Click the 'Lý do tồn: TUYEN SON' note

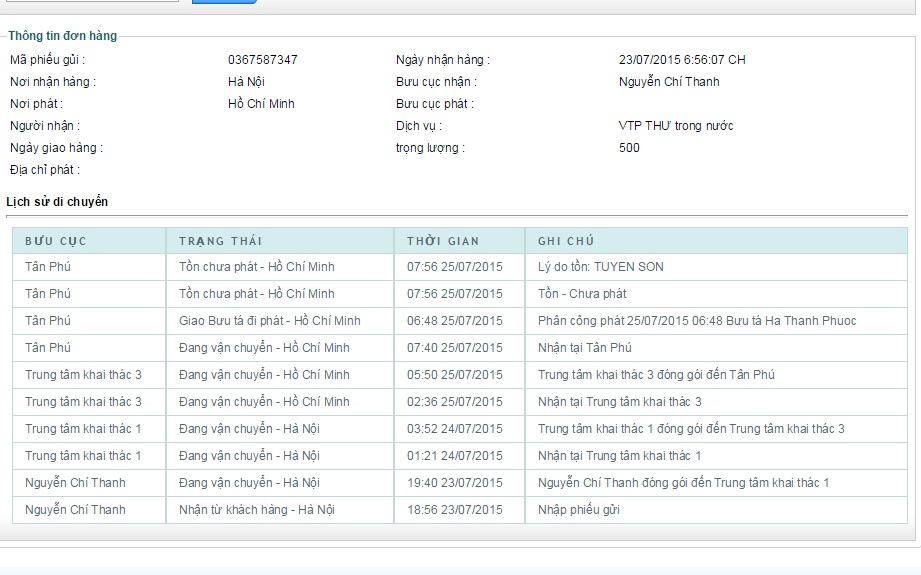pyautogui.click(x=600, y=267)
